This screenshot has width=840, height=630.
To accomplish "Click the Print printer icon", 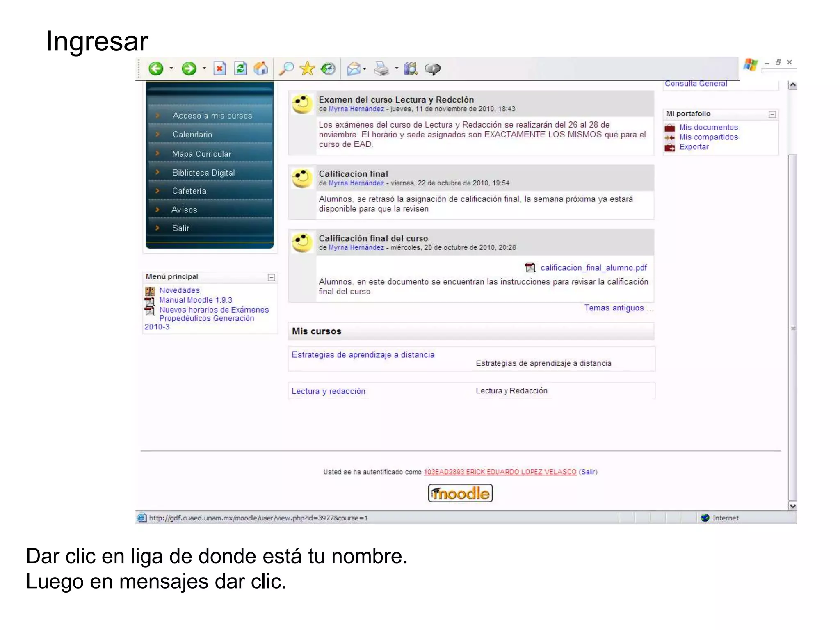I will coord(381,68).
